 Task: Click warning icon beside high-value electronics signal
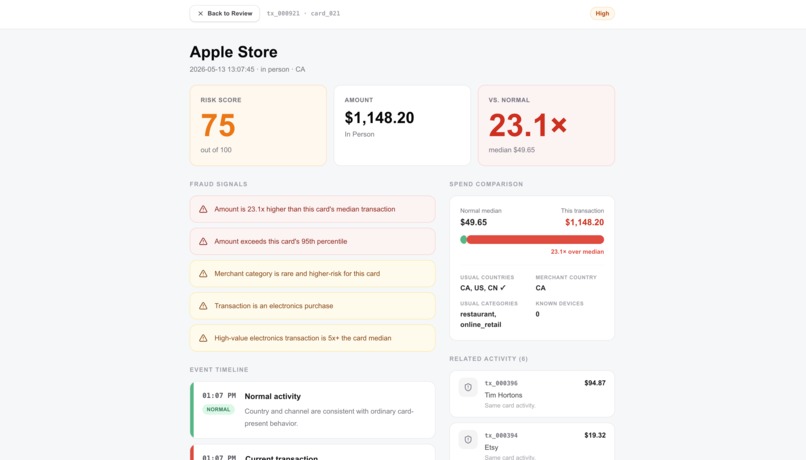point(203,338)
